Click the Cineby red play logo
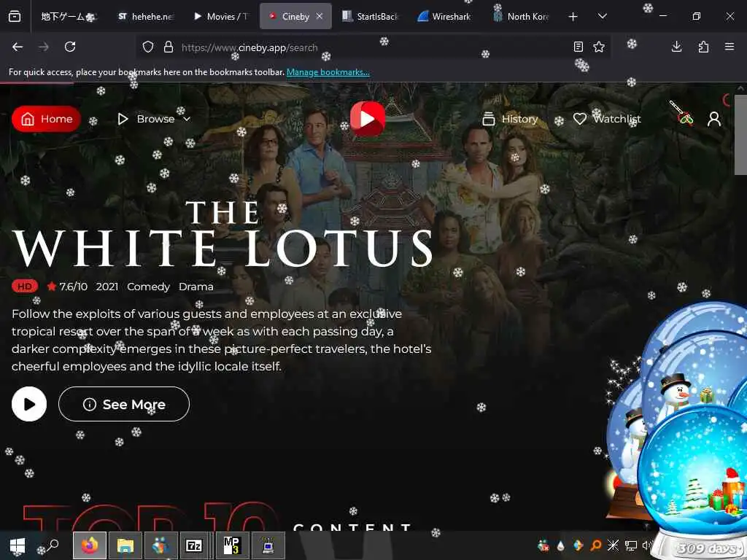The width and height of the screenshot is (747, 560). [368, 118]
